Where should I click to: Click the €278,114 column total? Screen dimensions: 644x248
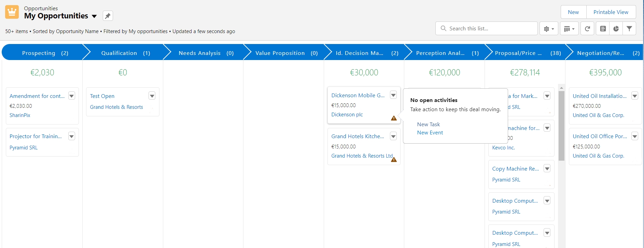pos(525,73)
